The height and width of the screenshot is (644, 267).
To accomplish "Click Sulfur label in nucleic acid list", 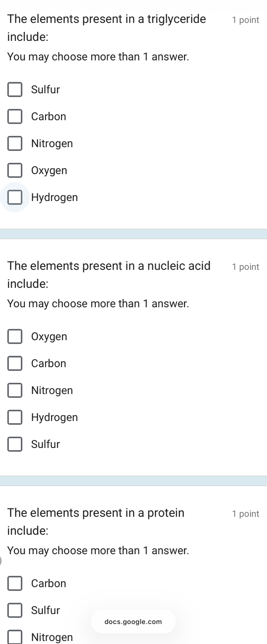I will click(x=46, y=444).
